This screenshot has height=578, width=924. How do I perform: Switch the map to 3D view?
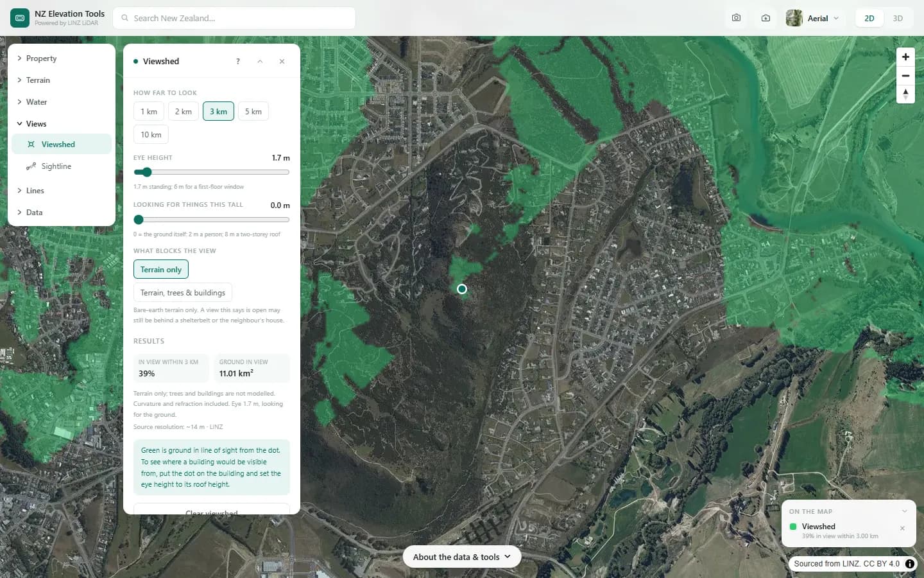click(x=898, y=18)
